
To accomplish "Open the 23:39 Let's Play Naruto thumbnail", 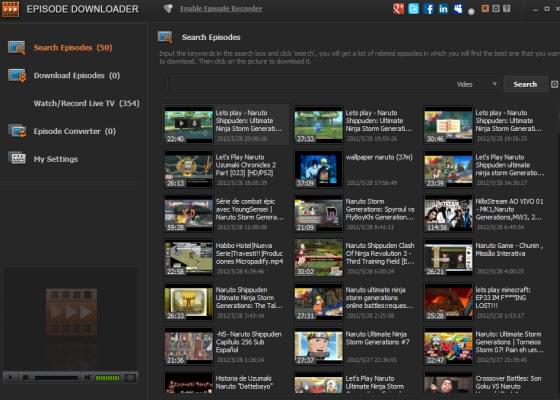I will point(449,169).
